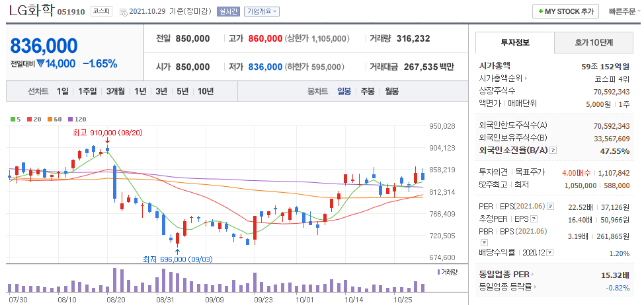The image size is (644, 305).
Task: Click 시가총액 value 59조 152억원
Action: 606,65
